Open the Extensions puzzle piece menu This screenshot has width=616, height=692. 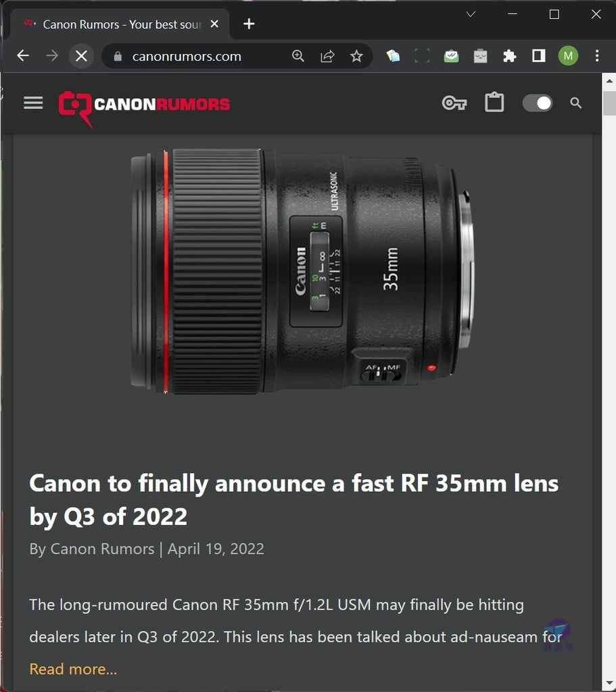(x=510, y=56)
